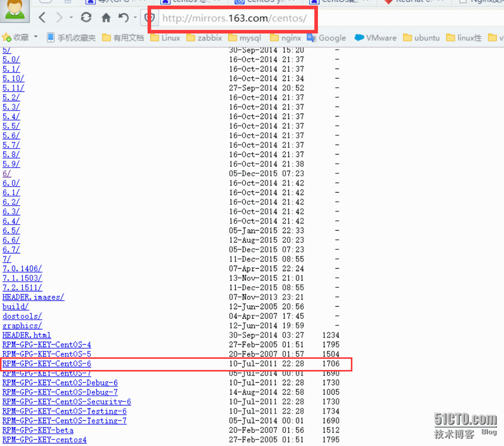
Task: Open the RPM-GPG-KEY-CentOS-Testing-7 link
Action: pyautogui.click(x=64, y=421)
